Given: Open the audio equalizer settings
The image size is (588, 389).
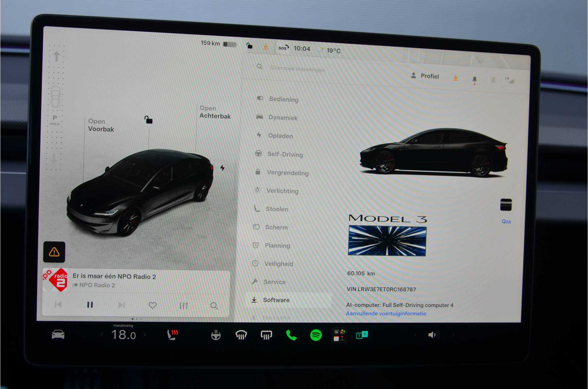Looking at the screenshot, I should coord(184,305).
